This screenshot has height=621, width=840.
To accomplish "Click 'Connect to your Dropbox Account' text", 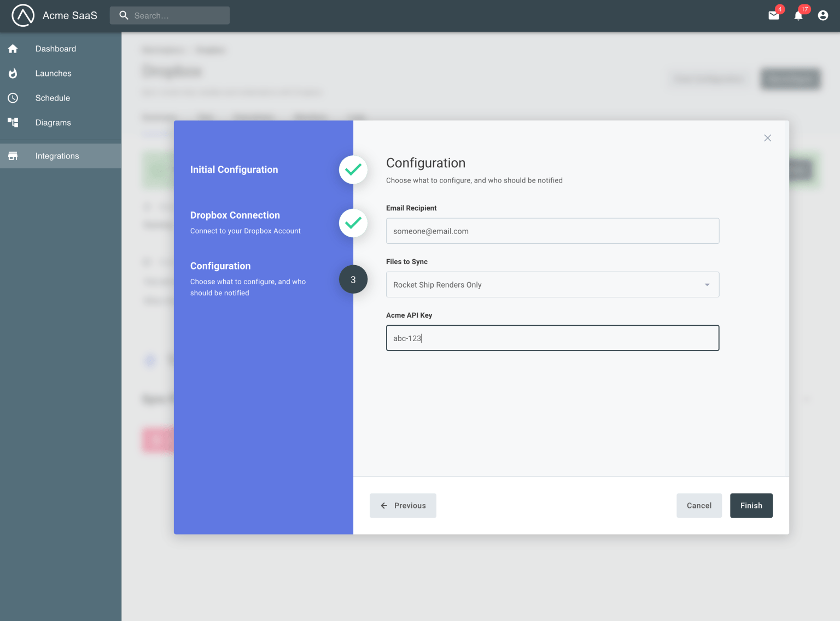I will point(246,231).
